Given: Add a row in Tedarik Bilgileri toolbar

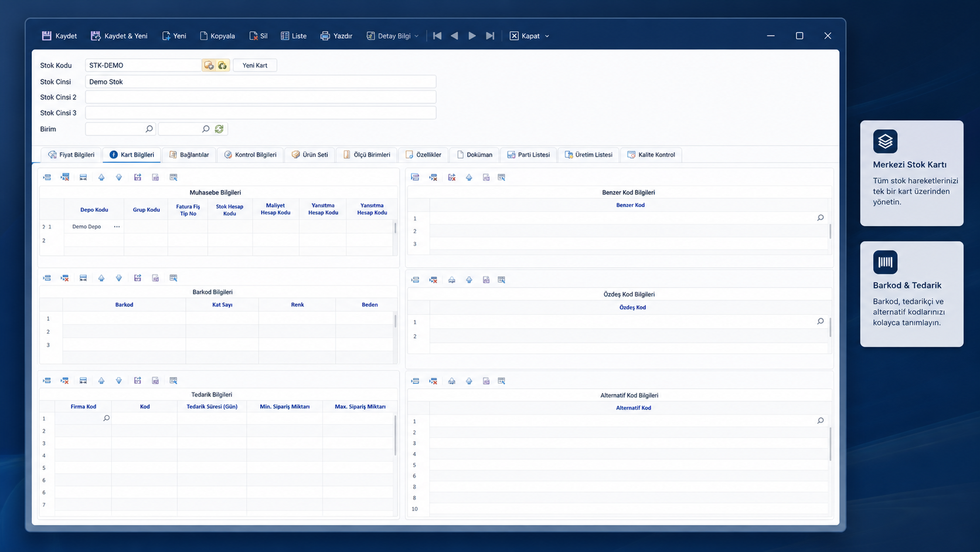Looking at the screenshot, I should point(47,381).
